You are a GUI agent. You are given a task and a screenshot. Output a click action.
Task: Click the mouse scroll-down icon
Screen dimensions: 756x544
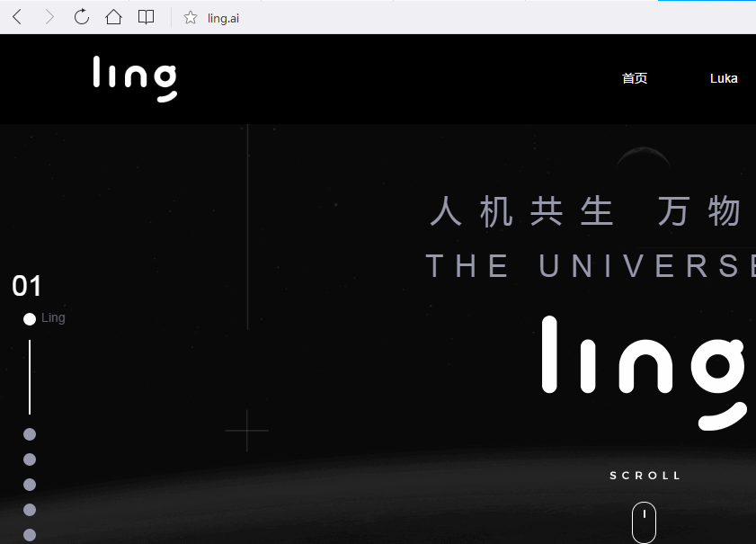(x=644, y=522)
